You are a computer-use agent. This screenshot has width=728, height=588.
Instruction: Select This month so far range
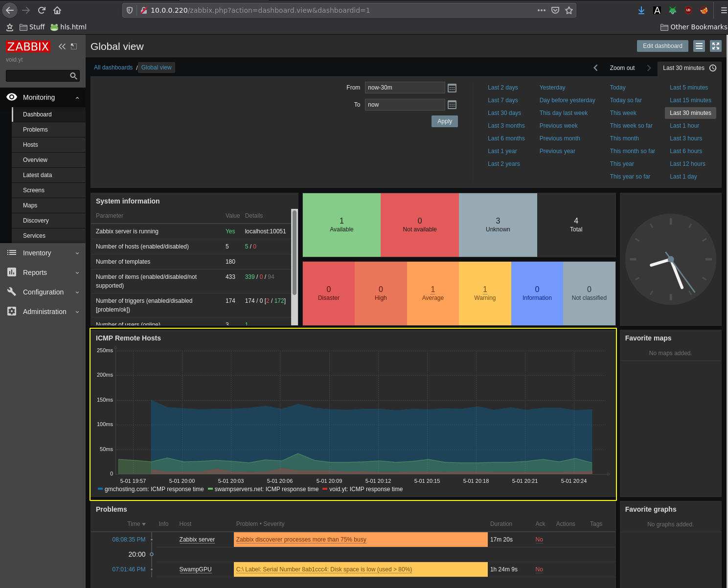pyautogui.click(x=633, y=151)
